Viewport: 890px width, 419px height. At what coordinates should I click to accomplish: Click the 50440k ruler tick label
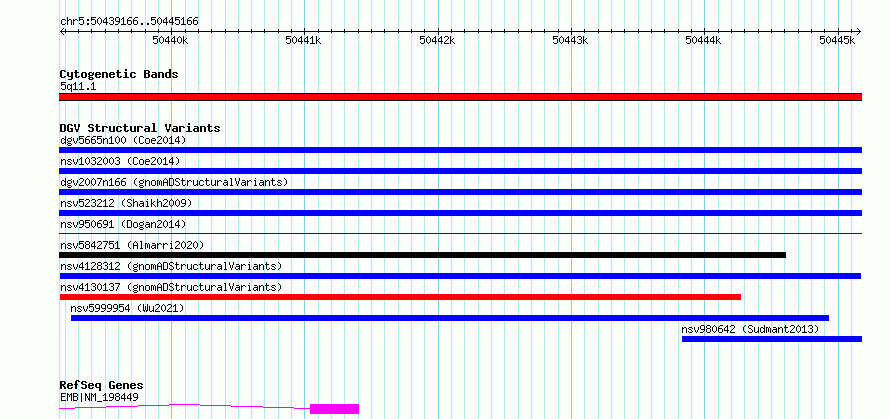pos(170,40)
